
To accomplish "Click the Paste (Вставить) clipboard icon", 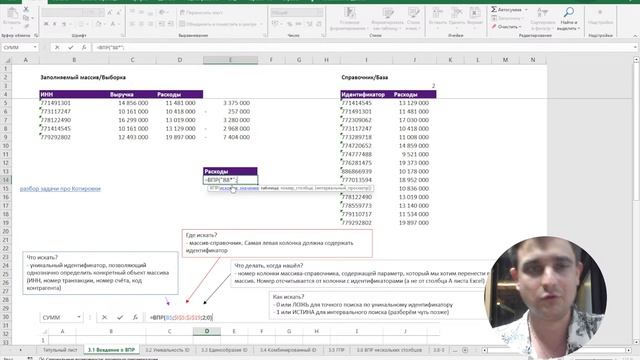I will (x=12, y=14).
